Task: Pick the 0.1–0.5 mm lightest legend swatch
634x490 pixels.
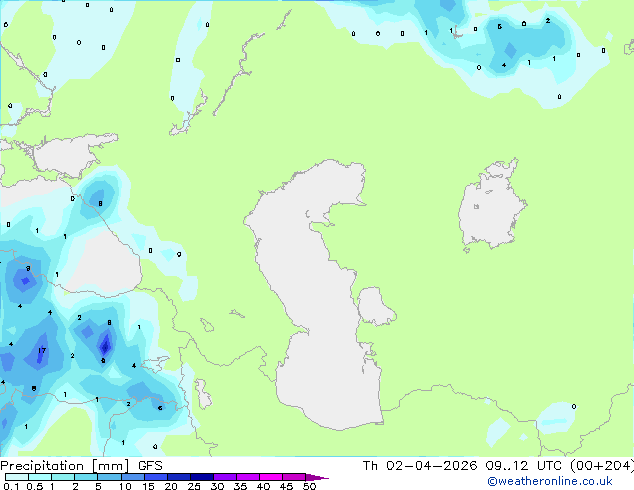Action: [17, 477]
